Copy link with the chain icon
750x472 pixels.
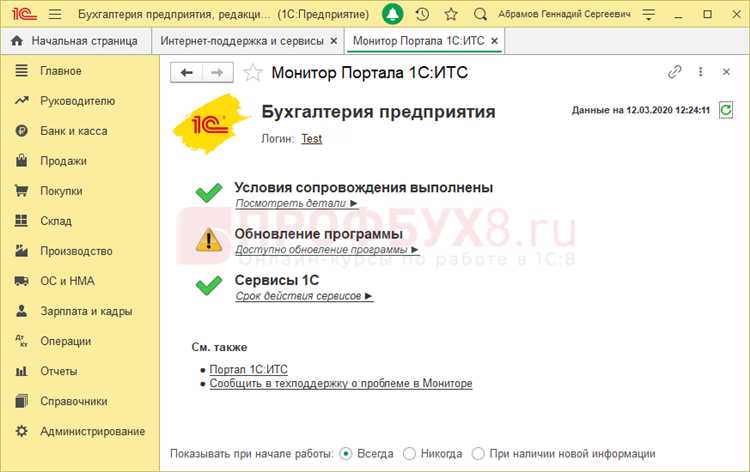pyautogui.click(x=674, y=72)
